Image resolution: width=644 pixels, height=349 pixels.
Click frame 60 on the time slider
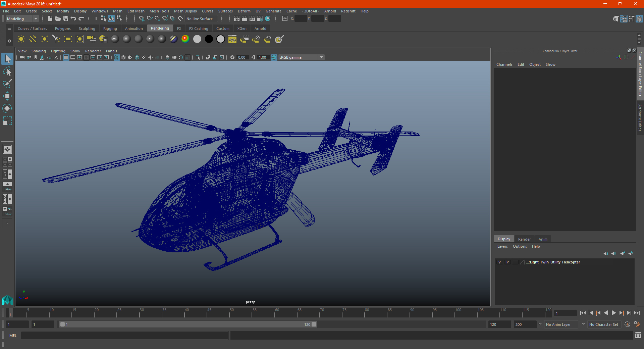click(277, 313)
